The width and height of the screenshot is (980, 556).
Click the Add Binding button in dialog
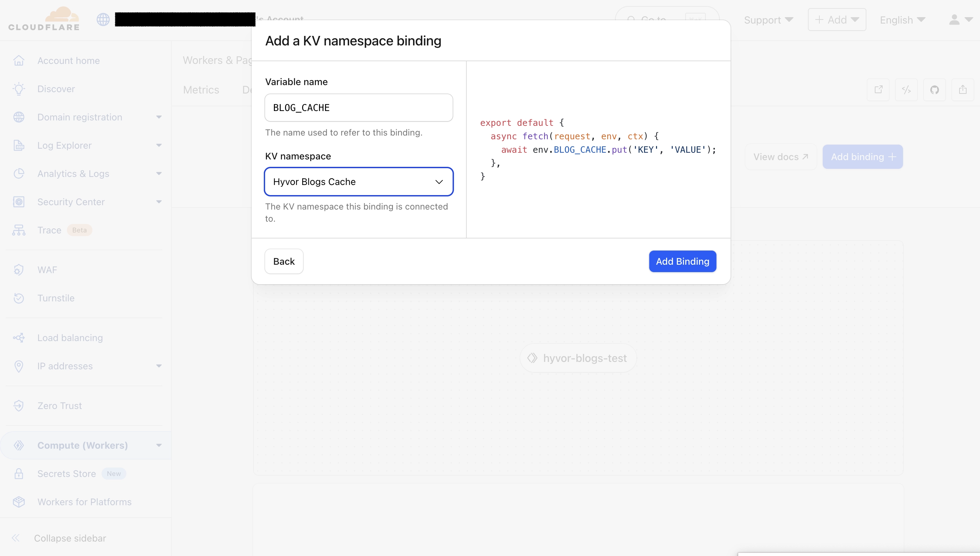(x=683, y=262)
